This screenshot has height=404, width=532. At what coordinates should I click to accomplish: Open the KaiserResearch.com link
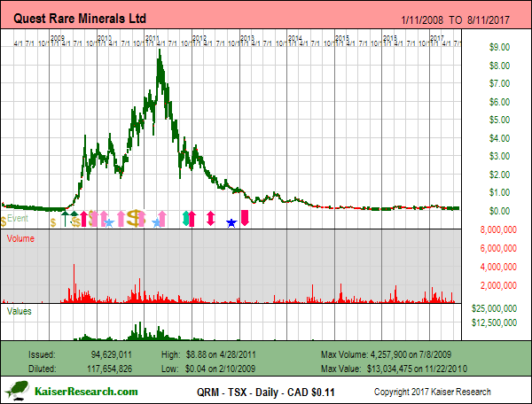pyautogui.click(x=86, y=392)
